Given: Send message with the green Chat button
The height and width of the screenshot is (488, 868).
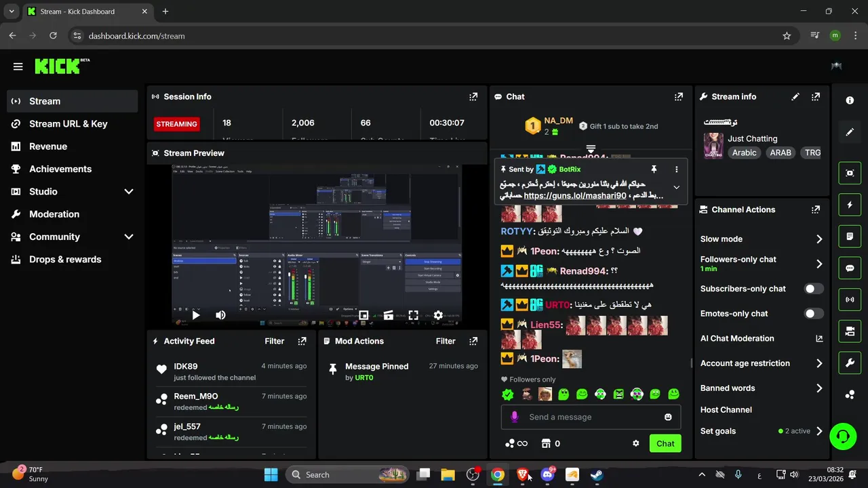Looking at the screenshot, I should click(x=665, y=443).
